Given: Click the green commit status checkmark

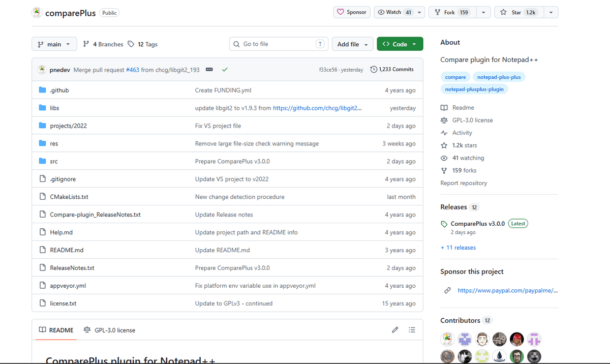Looking at the screenshot, I should click(x=225, y=70).
